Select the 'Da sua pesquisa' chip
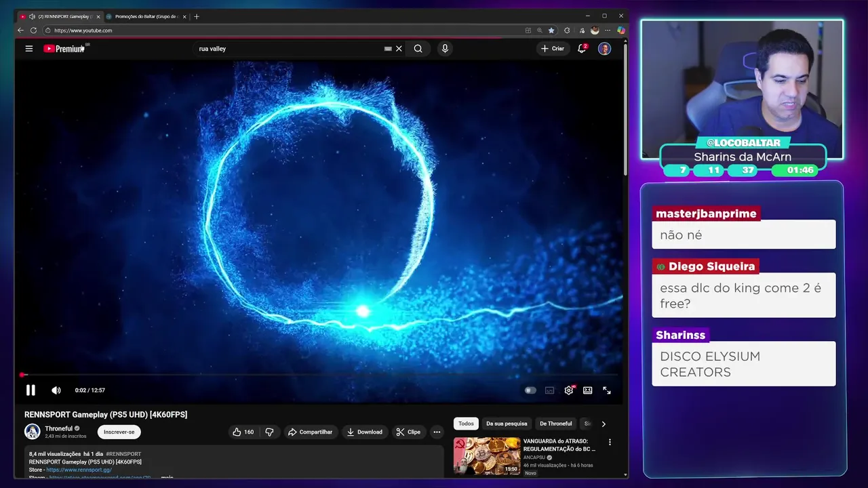868x488 pixels. pos(507,424)
